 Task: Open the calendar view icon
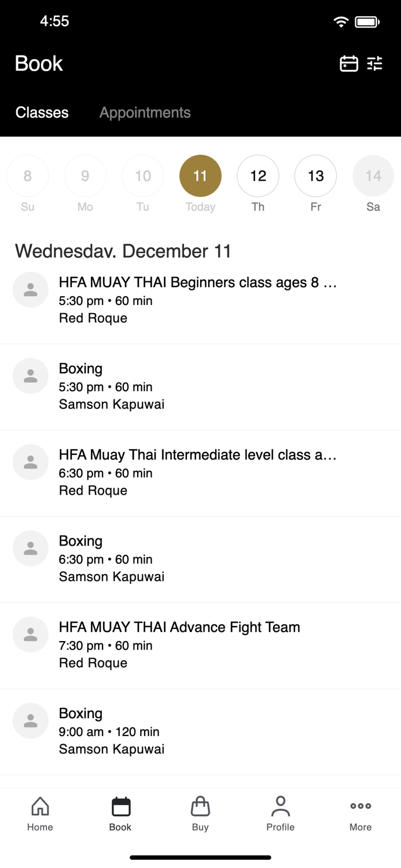point(348,64)
